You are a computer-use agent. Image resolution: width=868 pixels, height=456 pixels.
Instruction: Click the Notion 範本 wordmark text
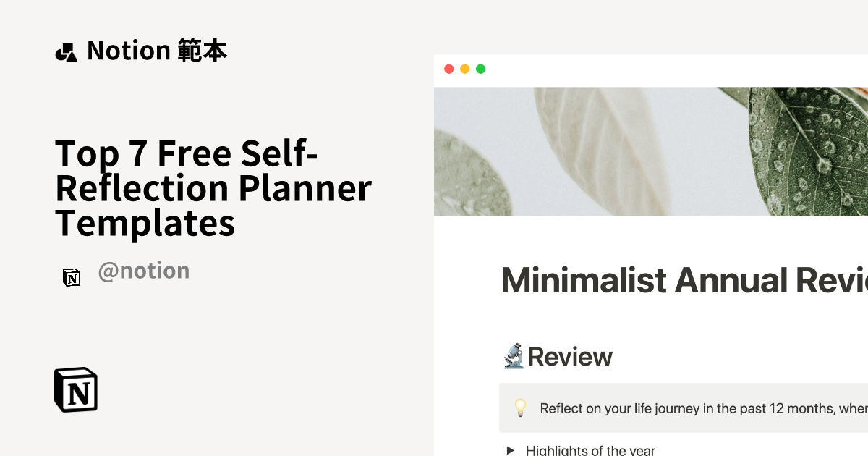point(156,49)
